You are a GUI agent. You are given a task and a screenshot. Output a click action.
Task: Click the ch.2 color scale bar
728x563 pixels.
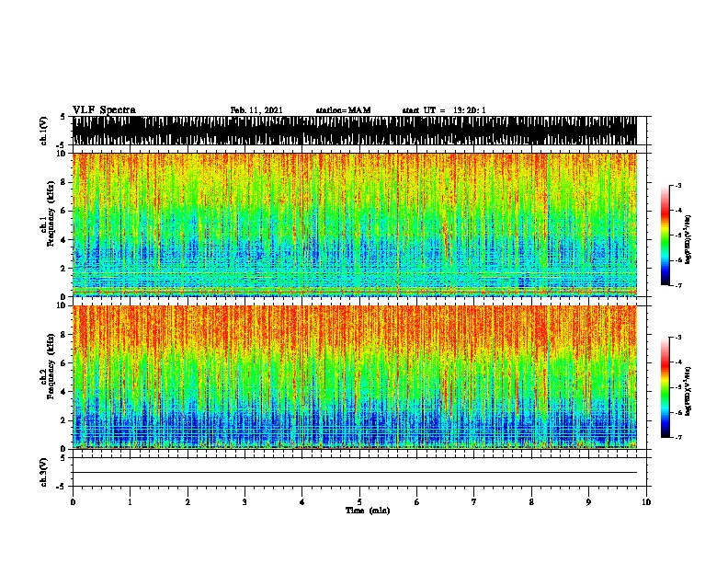tap(665, 387)
